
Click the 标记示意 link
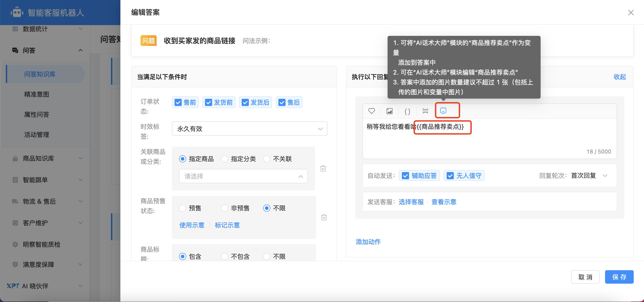(x=227, y=225)
